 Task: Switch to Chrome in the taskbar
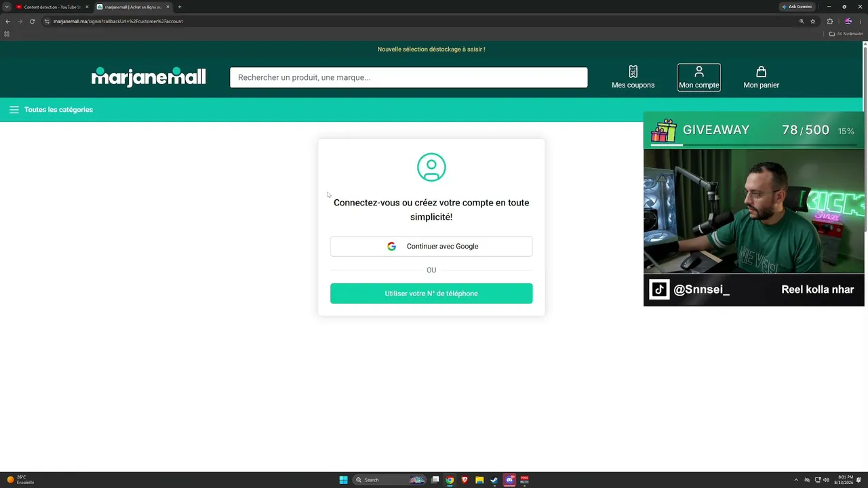[x=450, y=480]
